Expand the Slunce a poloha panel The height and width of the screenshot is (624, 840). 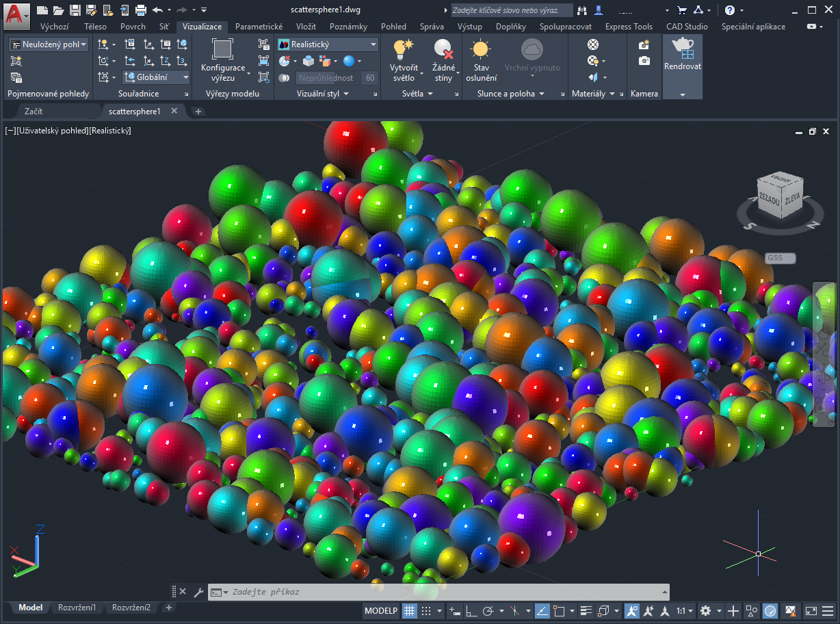pos(511,94)
